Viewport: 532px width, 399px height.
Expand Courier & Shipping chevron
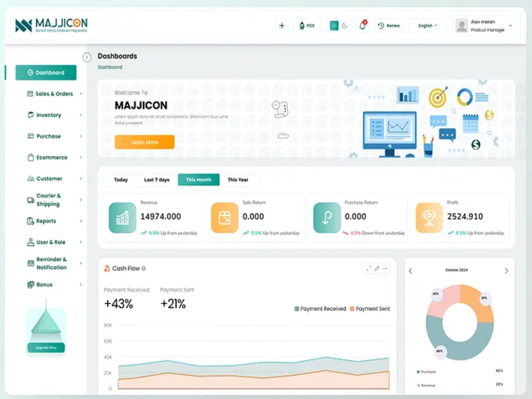(81, 200)
